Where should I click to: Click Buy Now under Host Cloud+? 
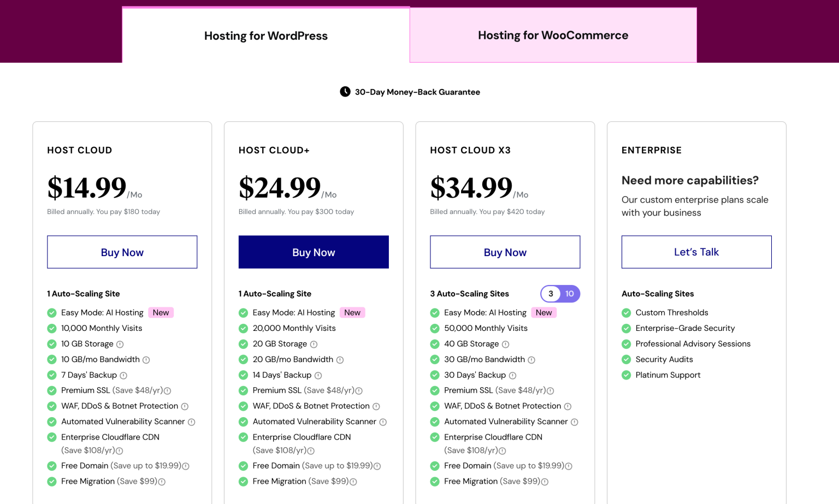pyautogui.click(x=313, y=252)
